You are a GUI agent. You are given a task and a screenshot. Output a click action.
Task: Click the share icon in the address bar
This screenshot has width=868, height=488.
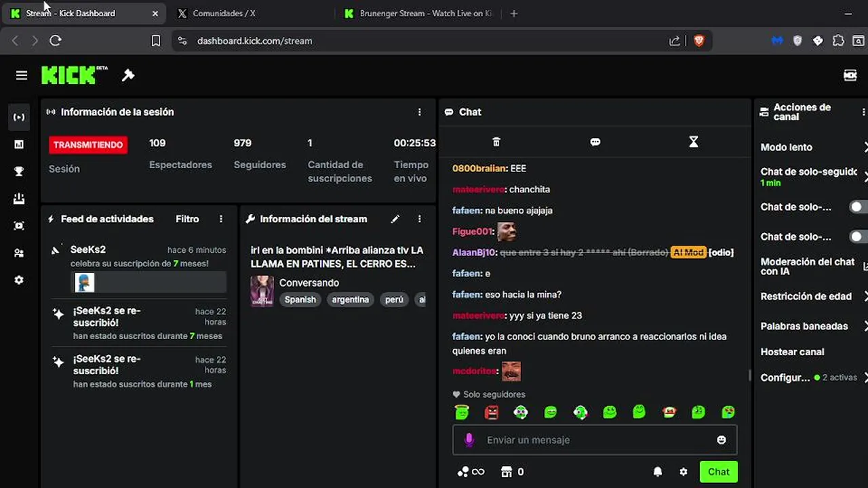click(675, 41)
